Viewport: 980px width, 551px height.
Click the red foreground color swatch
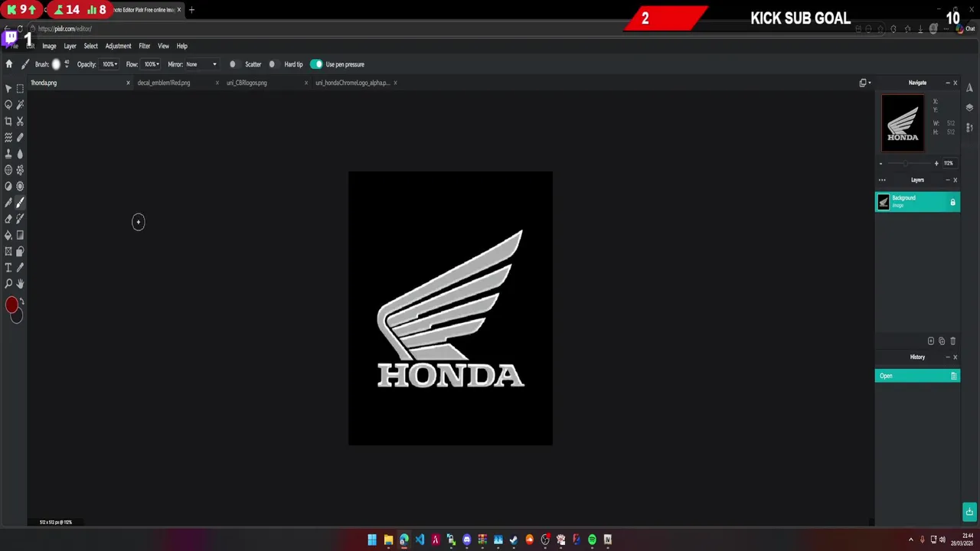pyautogui.click(x=11, y=306)
